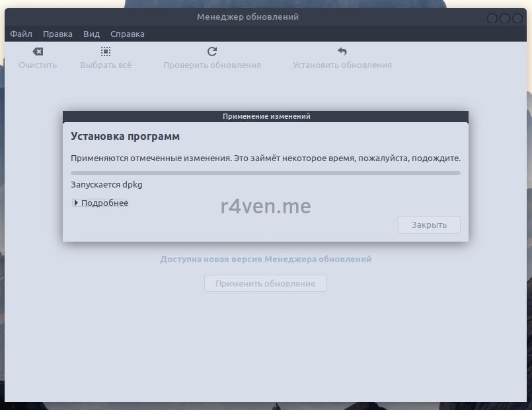532x410 pixels.
Task: Maximize the Update Manager window
Action: click(505, 18)
